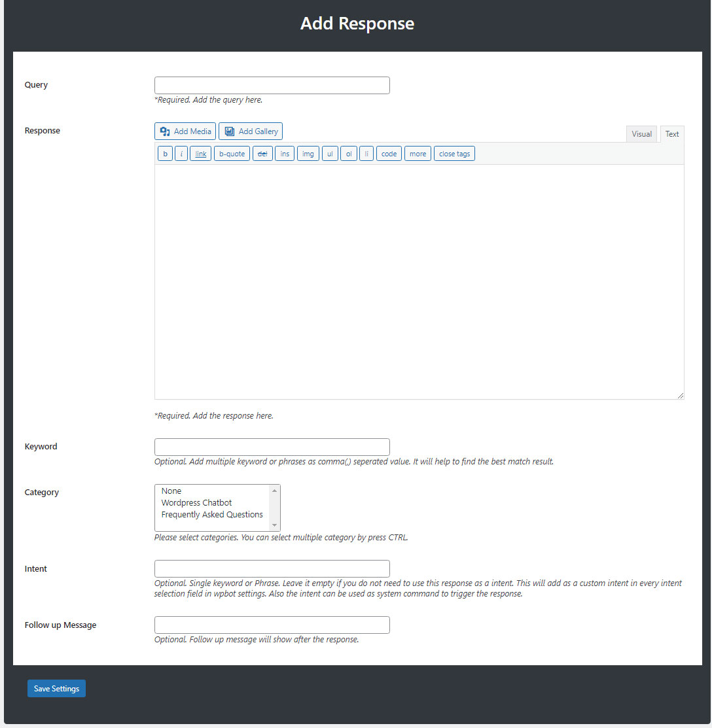
Task: Insert an image using img button
Action: point(308,154)
